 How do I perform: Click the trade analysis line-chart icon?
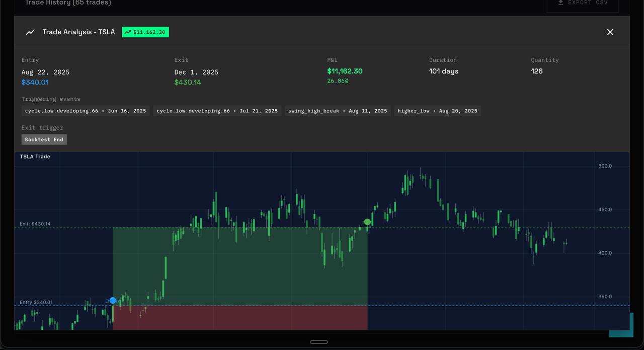30,32
